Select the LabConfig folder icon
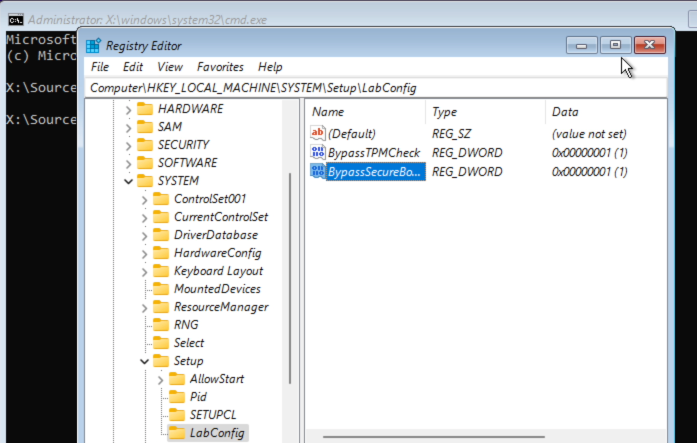 (x=177, y=432)
